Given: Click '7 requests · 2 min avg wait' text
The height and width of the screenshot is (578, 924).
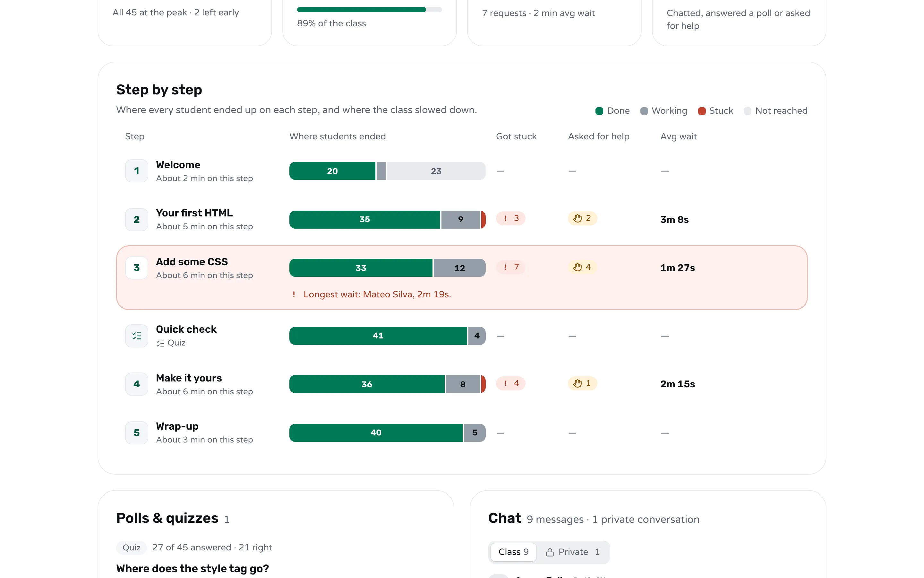Looking at the screenshot, I should 538,13.
